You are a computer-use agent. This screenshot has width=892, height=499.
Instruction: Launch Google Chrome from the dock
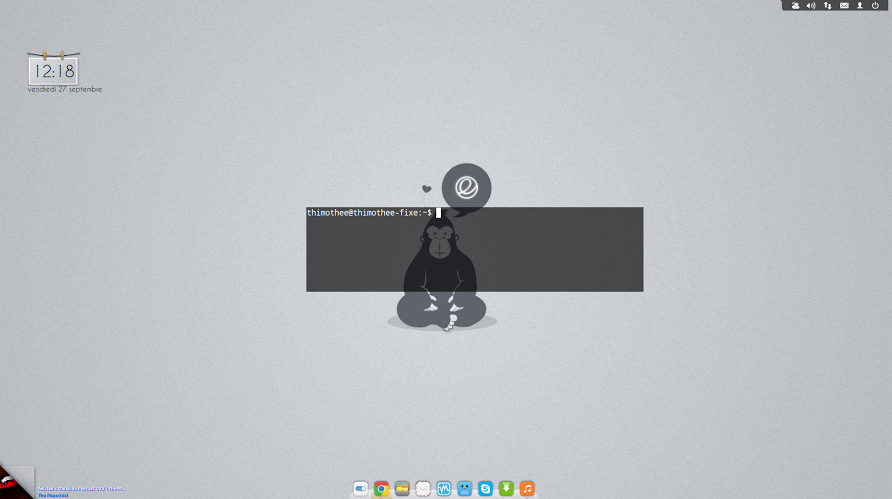pyautogui.click(x=381, y=489)
